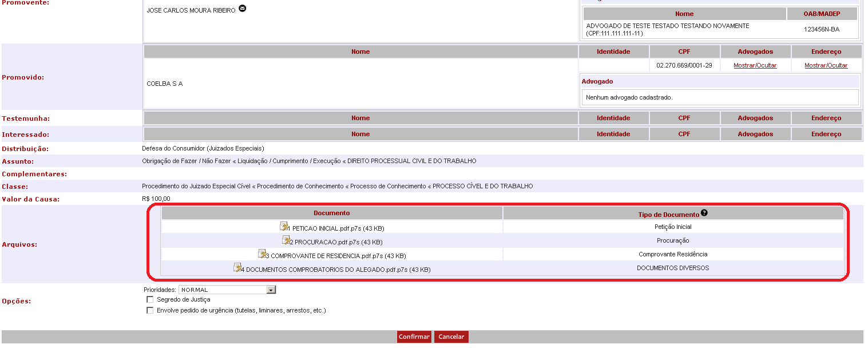Click the help icon next to Tipo de Documento

pos(704,213)
